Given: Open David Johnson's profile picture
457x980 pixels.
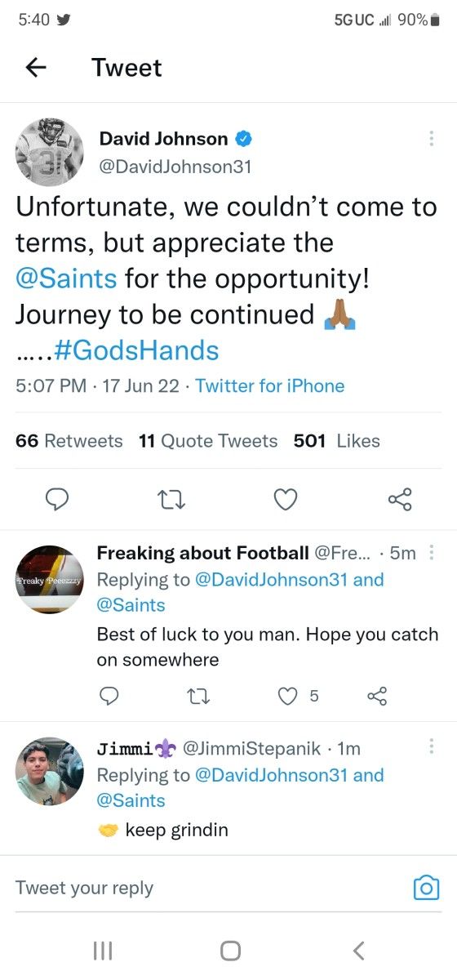Looking at the screenshot, I should tap(50, 153).
